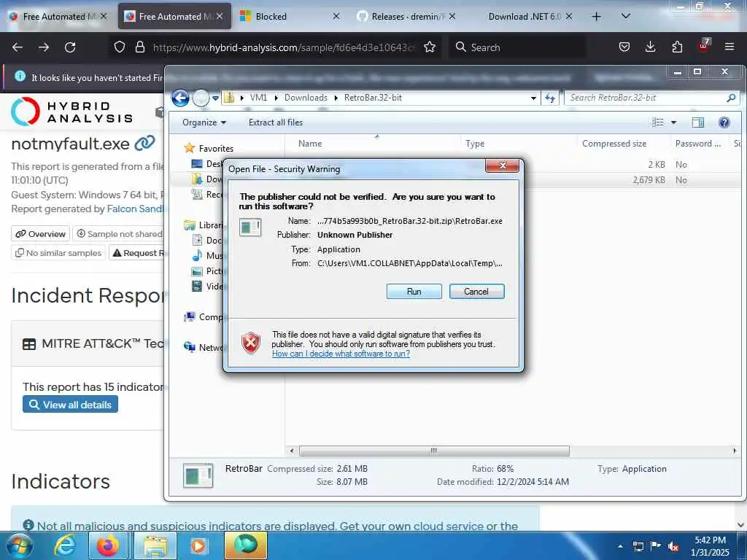This screenshot has width=747, height=560.
Task: Select Libraries in Explorer navigation pane
Action: pyautogui.click(x=204, y=225)
